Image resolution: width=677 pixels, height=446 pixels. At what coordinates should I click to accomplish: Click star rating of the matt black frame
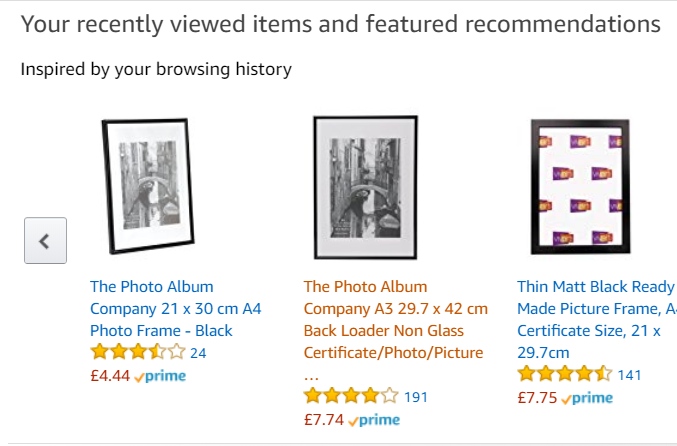(x=564, y=374)
